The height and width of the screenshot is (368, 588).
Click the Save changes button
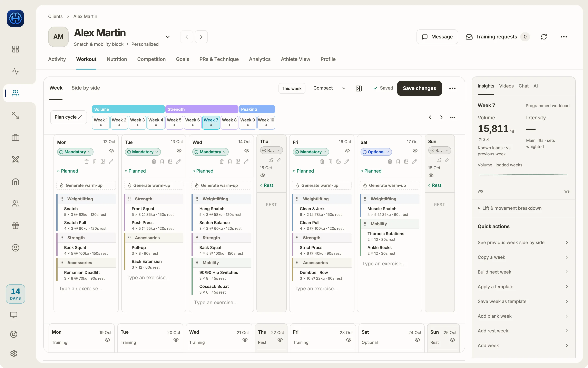[x=419, y=88]
